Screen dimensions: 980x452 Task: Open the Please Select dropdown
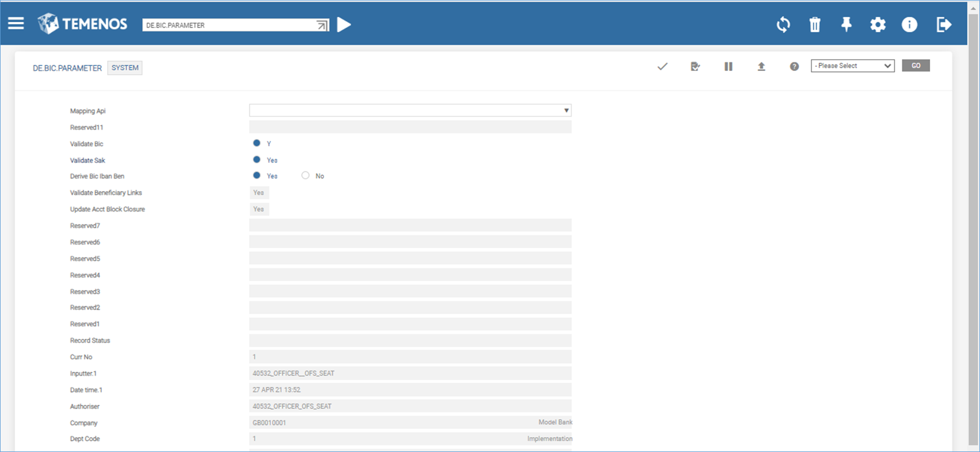tap(852, 66)
